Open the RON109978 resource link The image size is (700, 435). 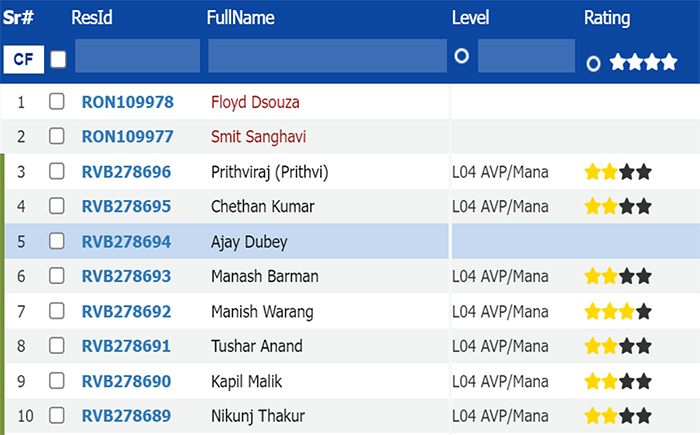tap(128, 102)
